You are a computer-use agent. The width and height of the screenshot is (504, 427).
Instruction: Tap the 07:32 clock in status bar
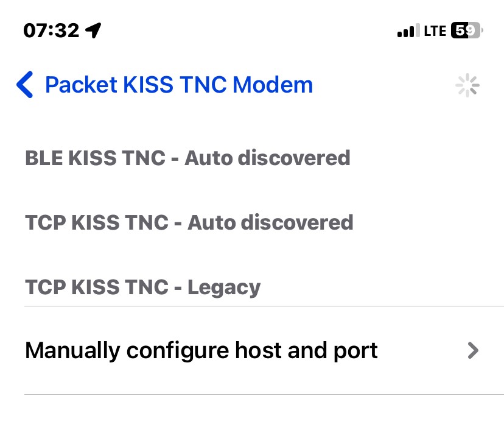(x=51, y=30)
